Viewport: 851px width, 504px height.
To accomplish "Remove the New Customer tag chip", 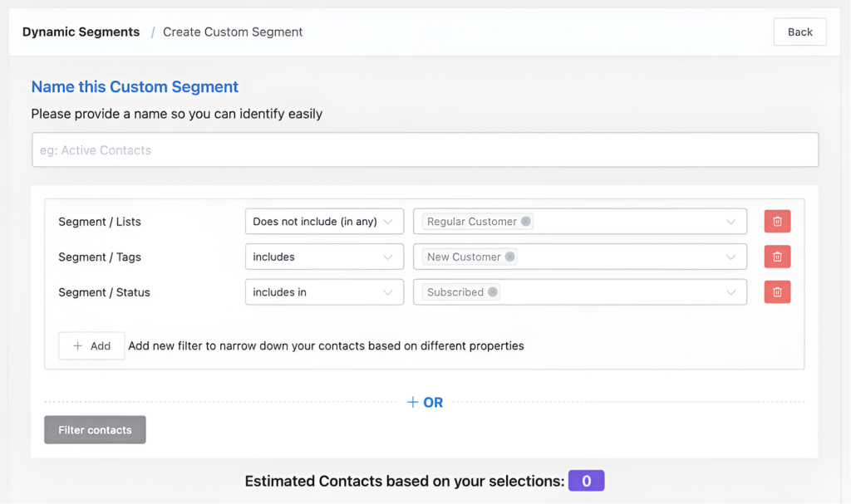I will [x=510, y=257].
